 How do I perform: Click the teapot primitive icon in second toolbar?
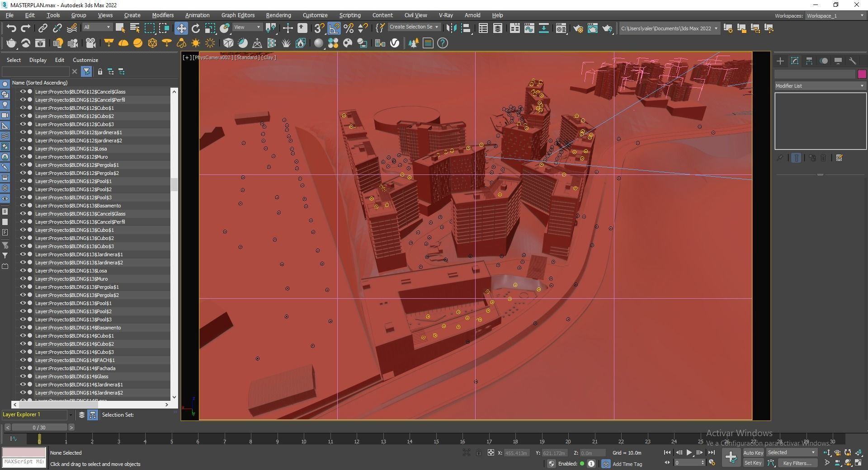[11, 43]
